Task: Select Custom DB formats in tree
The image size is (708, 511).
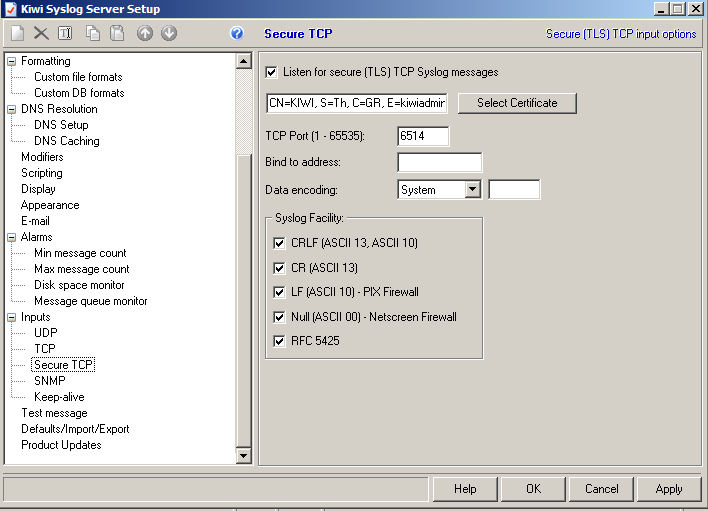Action: [x=79, y=93]
